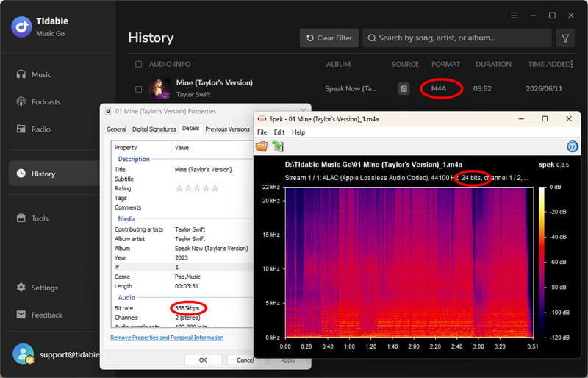Click the blue Help icon in Spek
Viewport: 588px width, 378px height.
573,146
